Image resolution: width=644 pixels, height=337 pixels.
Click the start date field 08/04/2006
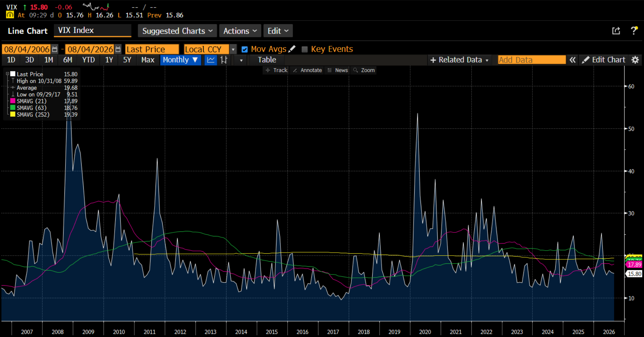click(27, 49)
